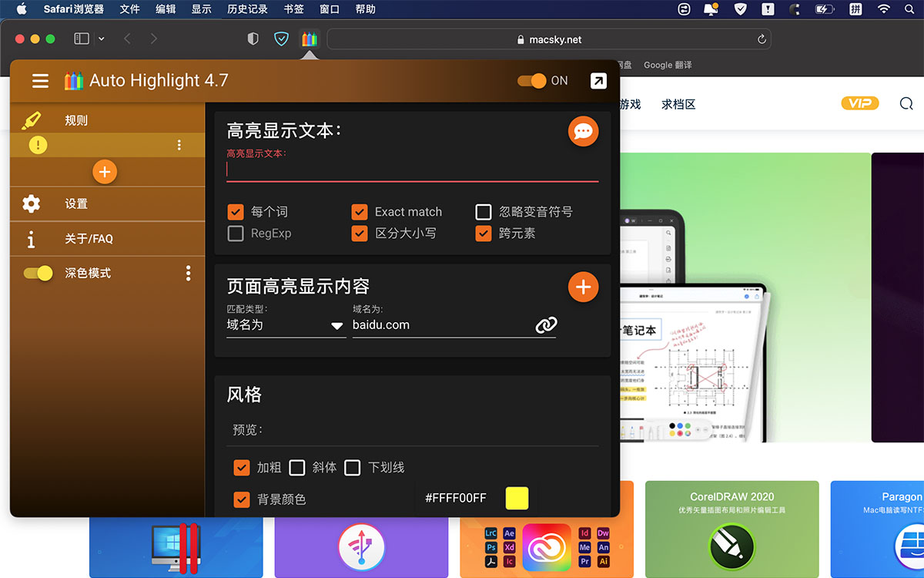
Task: Go forward in Safari history
Action: [154, 39]
